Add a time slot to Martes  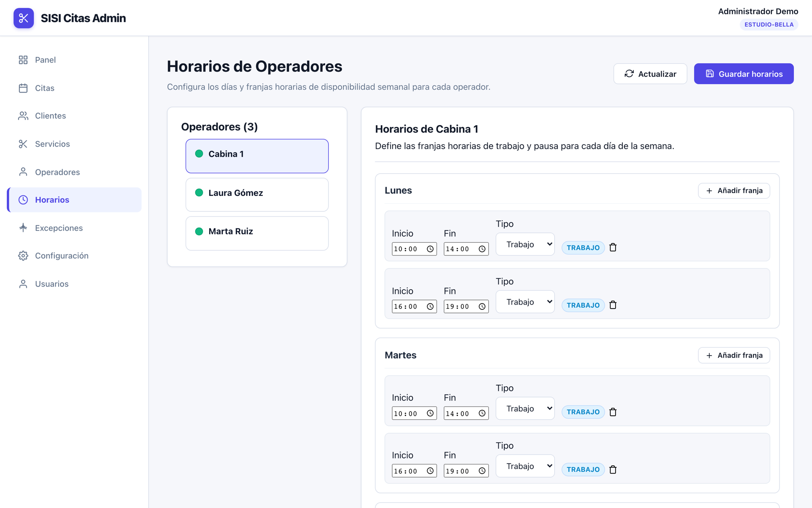point(734,355)
